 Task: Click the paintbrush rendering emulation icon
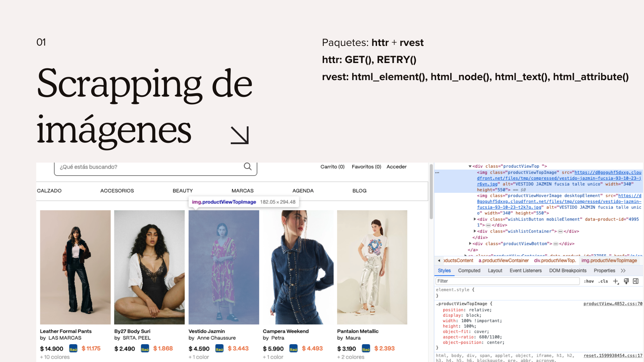[626, 281]
